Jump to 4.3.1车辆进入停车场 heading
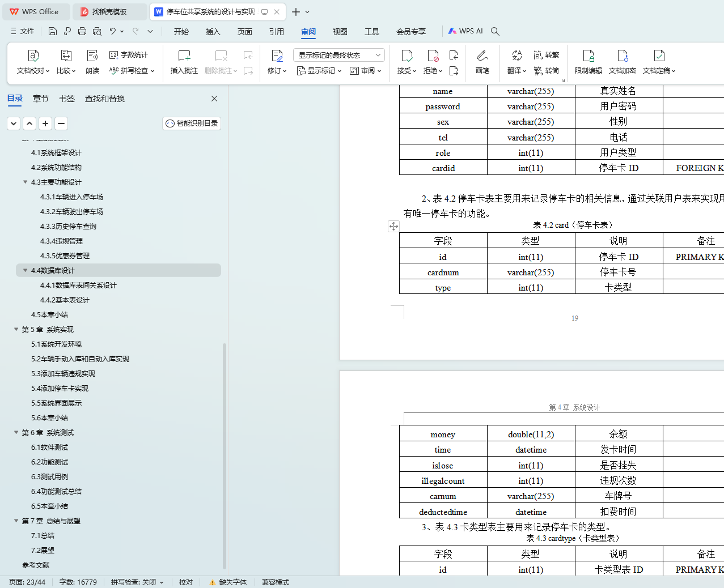 pos(71,197)
